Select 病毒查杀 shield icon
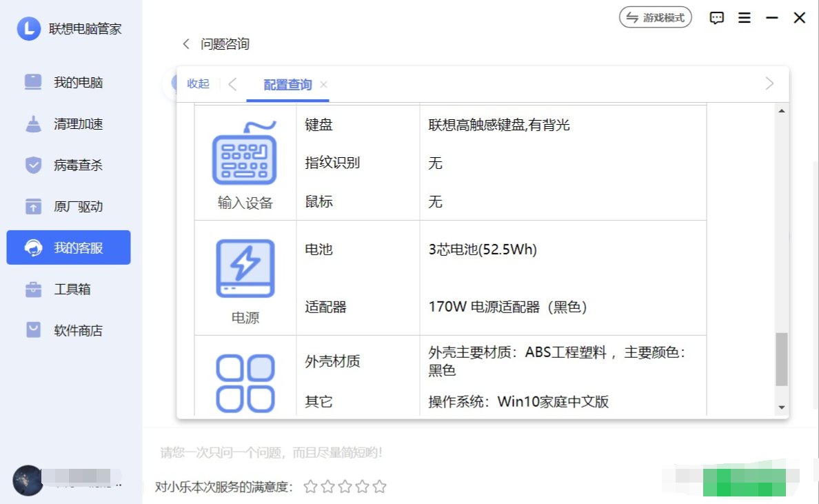This screenshot has width=819, height=504. click(x=33, y=165)
